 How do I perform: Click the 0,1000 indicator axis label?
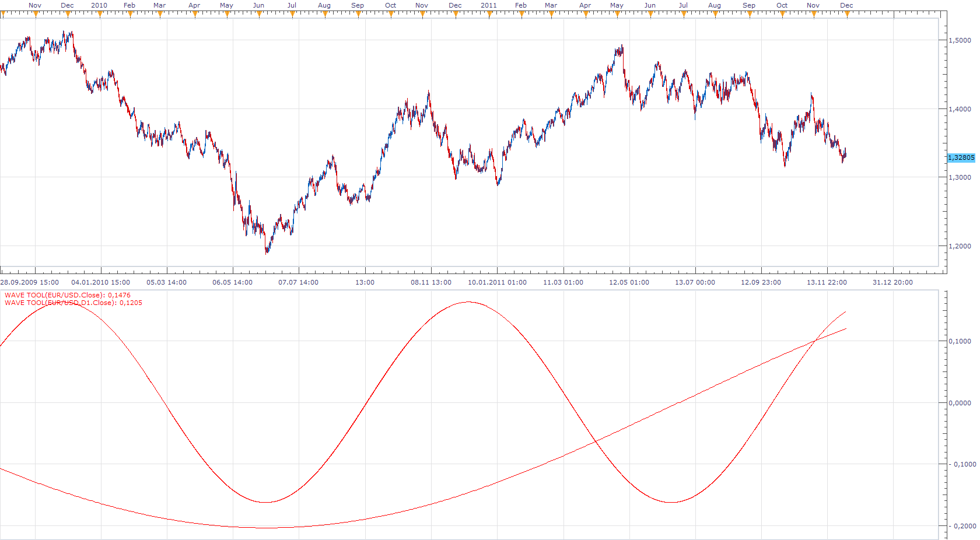point(960,341)
